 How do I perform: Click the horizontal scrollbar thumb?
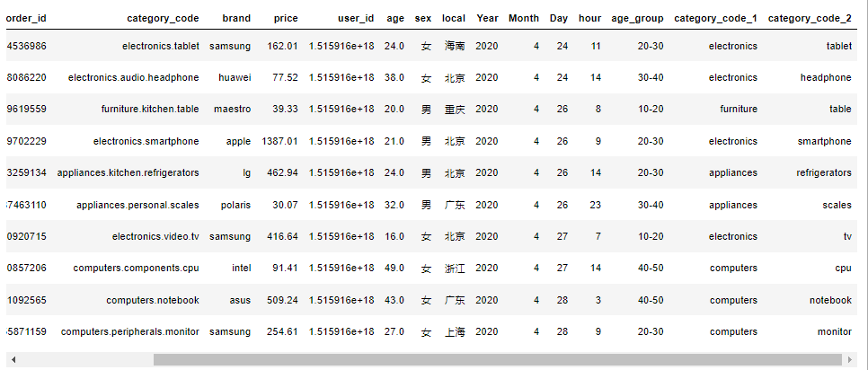pyautogui.click(x=498, y=360)
